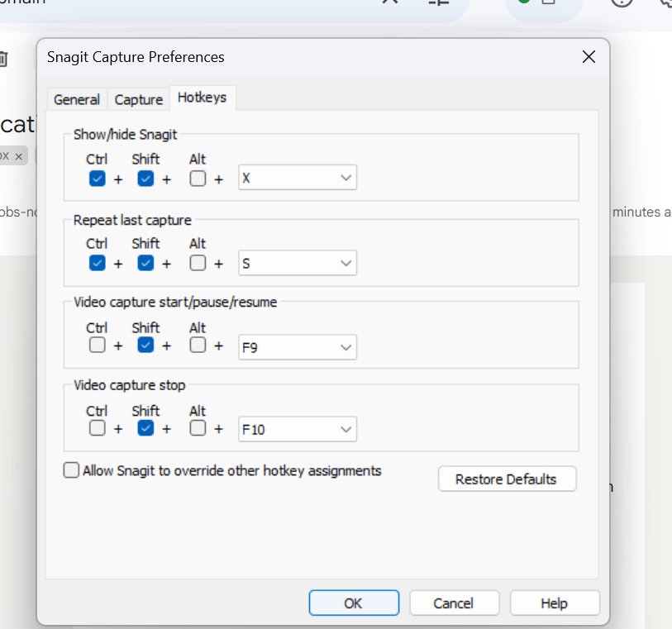Viewport: 672px width, 629px height.
Task: Enable Alt for Video capture stop
Action: (x=198, y=427)
